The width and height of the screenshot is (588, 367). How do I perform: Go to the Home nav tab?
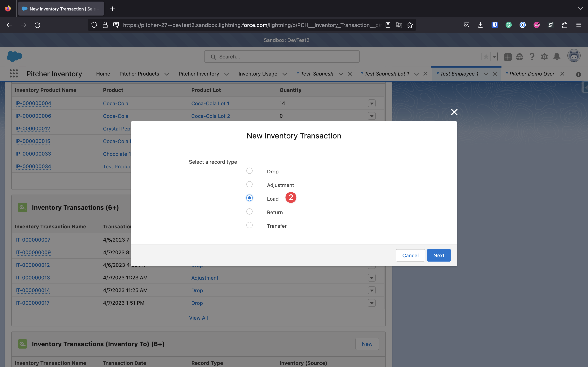(103, 74)
